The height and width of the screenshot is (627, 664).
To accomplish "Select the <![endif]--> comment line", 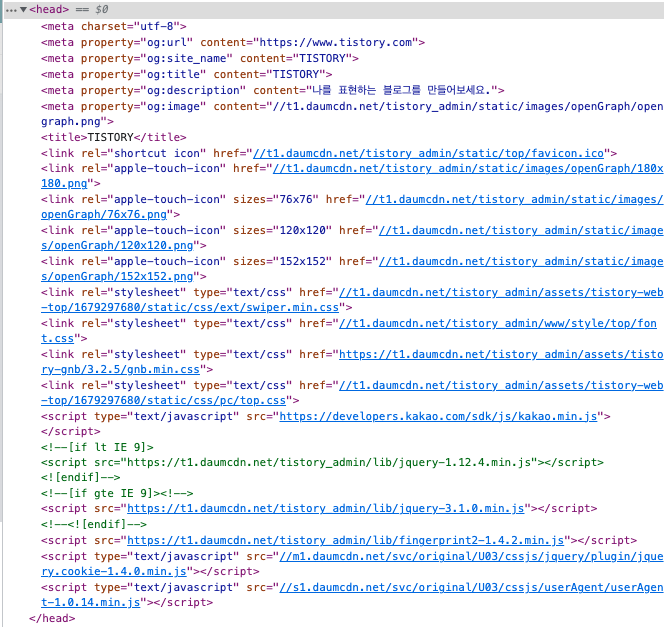I will pos(80,477).
